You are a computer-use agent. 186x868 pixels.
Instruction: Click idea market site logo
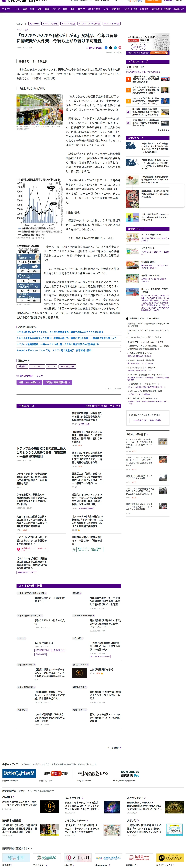click(x=108, y=858)
